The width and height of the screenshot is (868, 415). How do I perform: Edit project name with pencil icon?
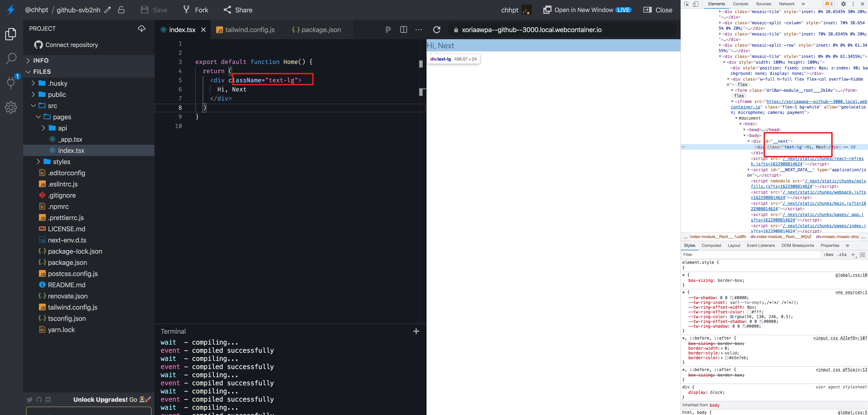coord(107,10)
